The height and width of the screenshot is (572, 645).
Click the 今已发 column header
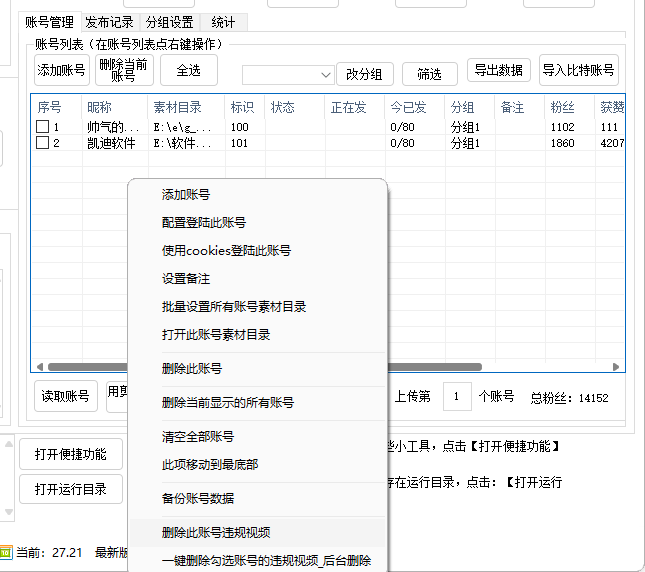[415, 107]
